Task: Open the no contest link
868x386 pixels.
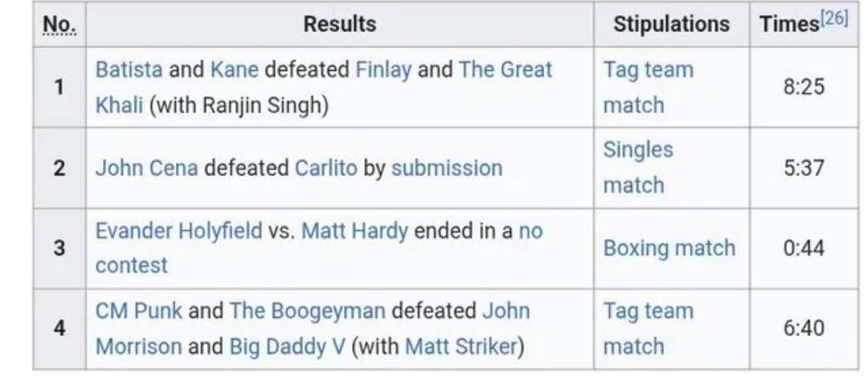Action: pyautogui.click(x=319, y=248)
